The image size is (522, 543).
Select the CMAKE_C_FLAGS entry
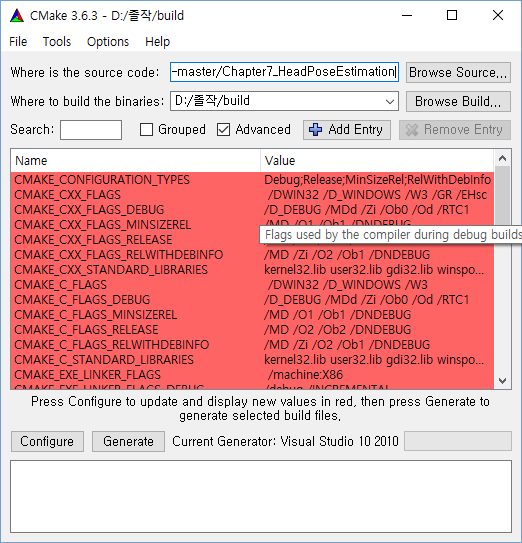pos(61,285)
